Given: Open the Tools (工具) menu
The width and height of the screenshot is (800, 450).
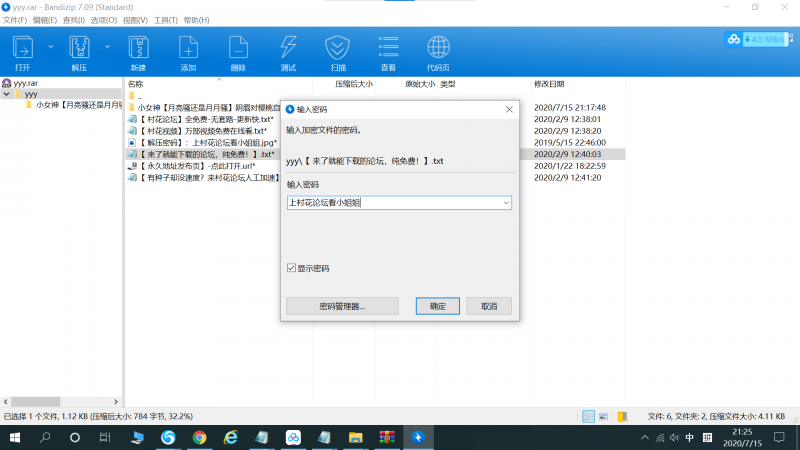Looking at the screenshot, I should tap(166, 20).
